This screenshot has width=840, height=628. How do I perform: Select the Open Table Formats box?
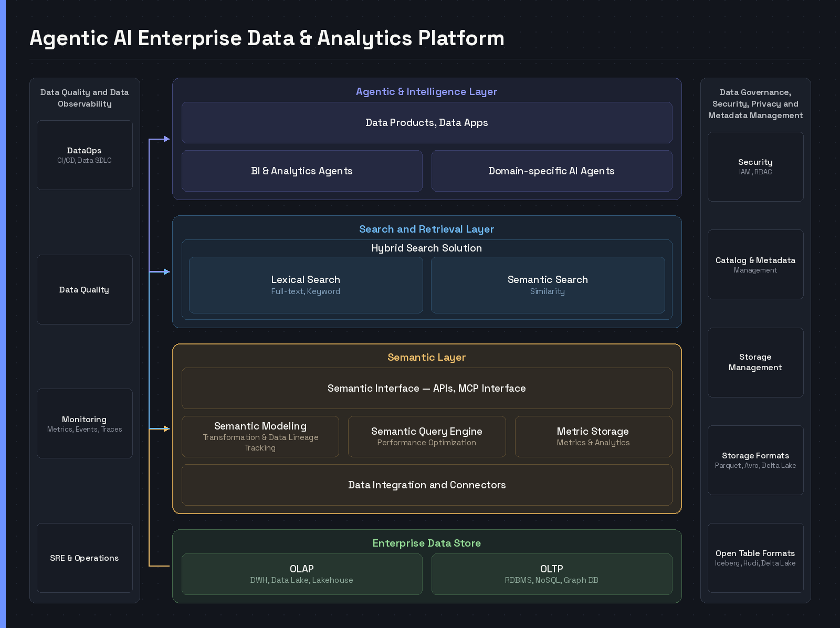[x=755, y=558]
